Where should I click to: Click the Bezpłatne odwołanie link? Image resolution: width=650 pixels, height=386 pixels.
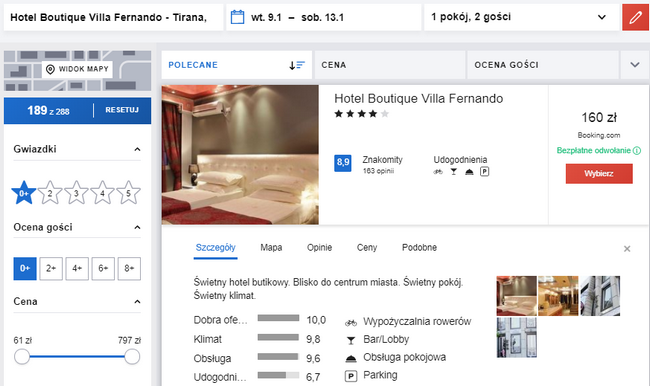point(594,151)
